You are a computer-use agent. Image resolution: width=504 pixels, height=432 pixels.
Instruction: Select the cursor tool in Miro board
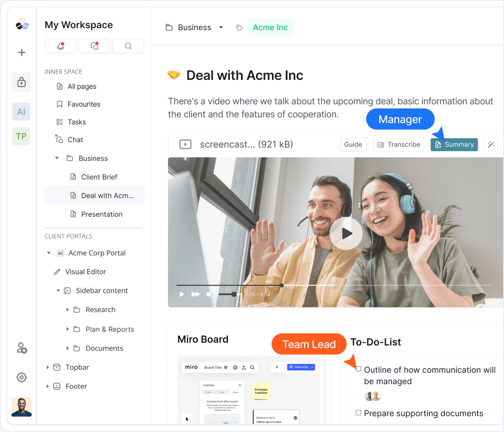tap(187, 419)
